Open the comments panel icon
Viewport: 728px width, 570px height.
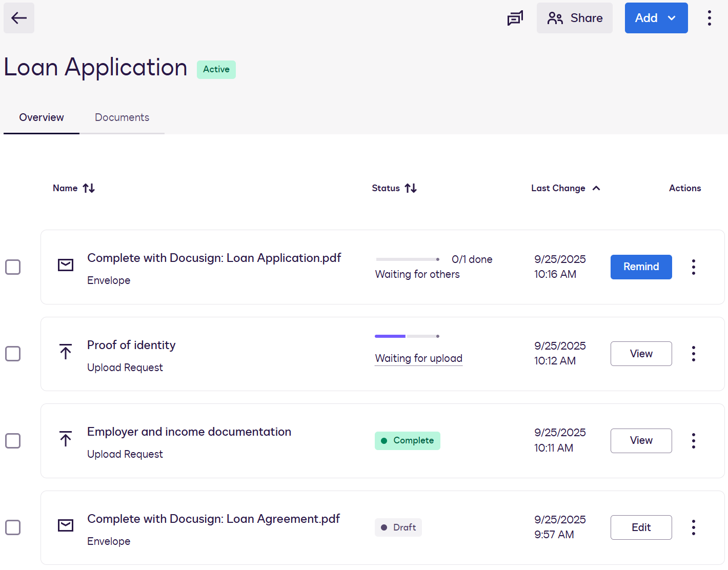(x=515, y=17)
